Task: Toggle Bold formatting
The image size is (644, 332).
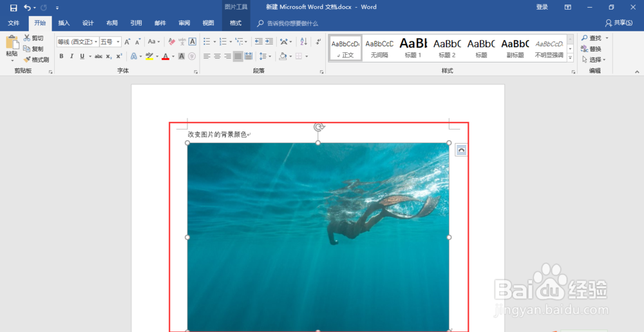Action: coord(61,56)
